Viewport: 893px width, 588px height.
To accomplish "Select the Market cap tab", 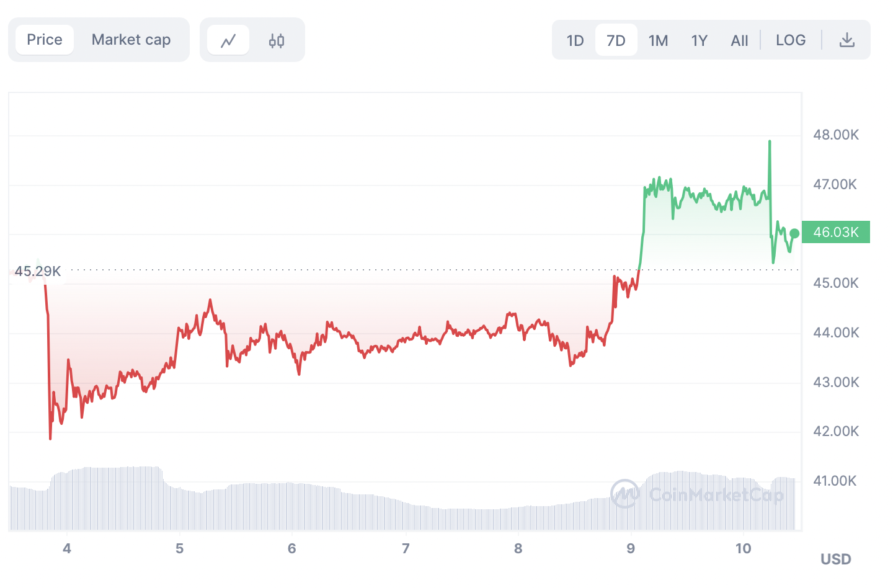I will 131,40.
